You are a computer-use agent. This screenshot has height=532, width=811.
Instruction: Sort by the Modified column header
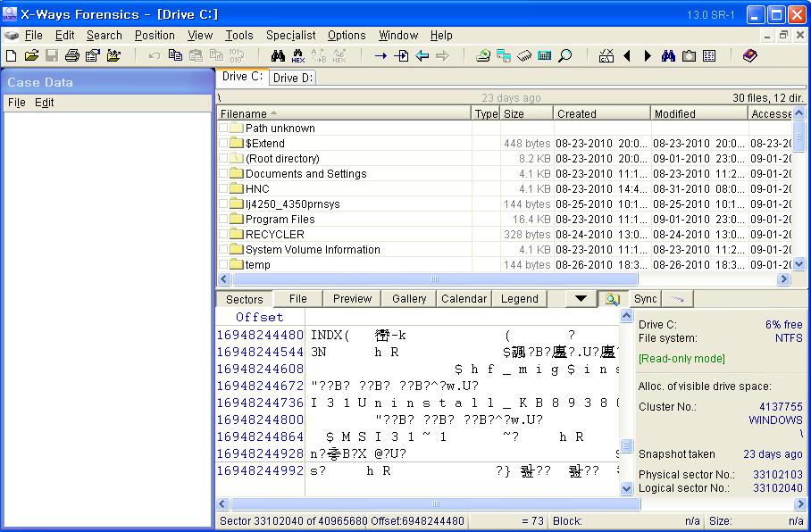point(698,113)
